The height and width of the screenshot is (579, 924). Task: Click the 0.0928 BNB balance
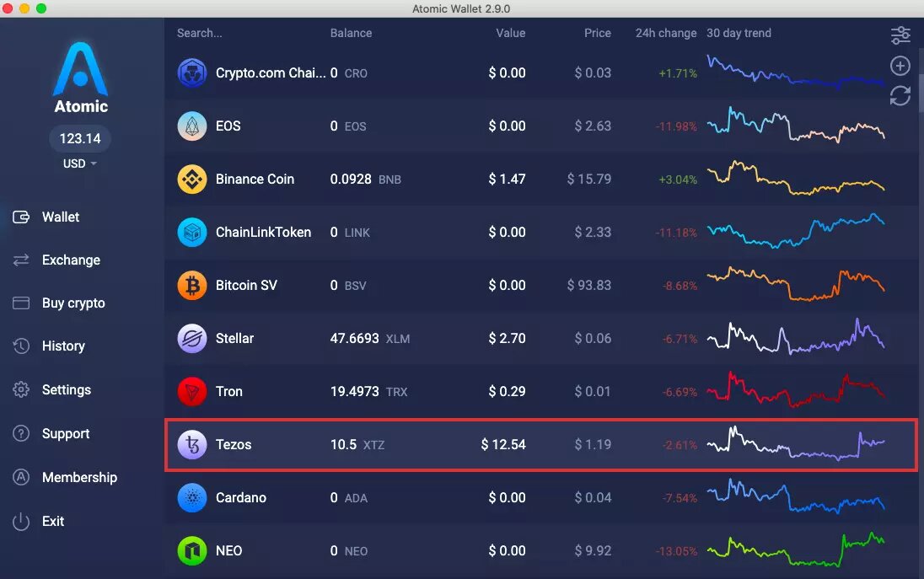pyautogui.click(x=365, y=179)
